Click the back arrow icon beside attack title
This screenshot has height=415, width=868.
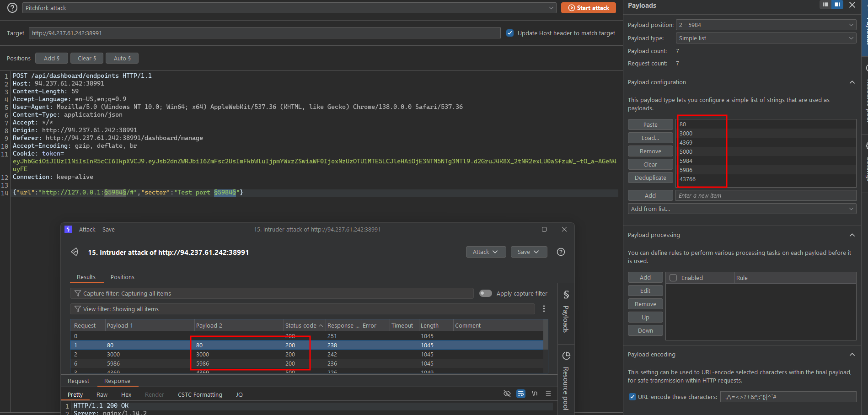75,252
